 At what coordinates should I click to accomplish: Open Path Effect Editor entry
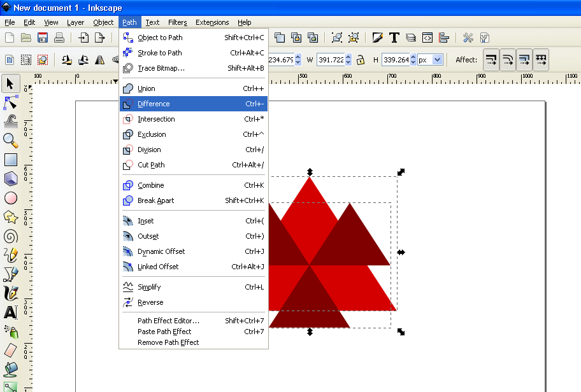coord(194,321)
